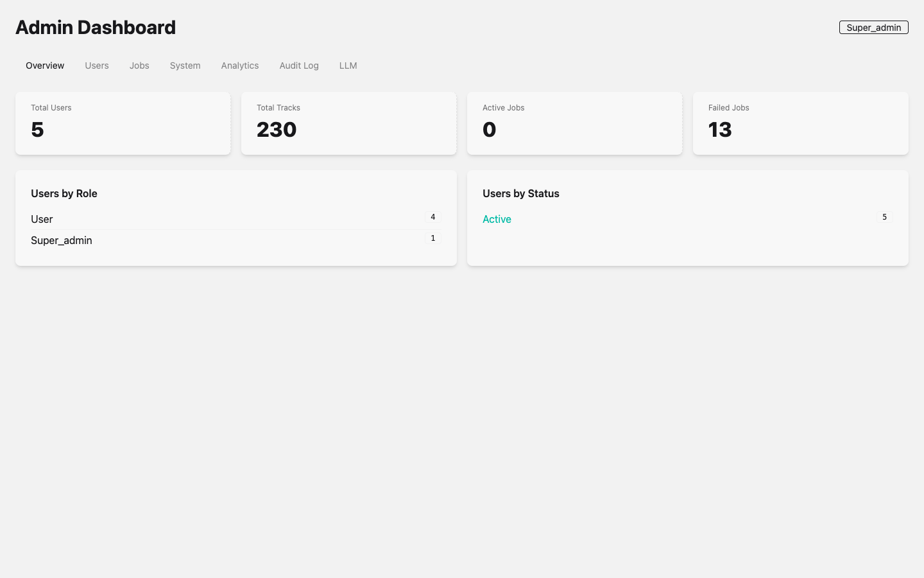Select the LLM tab
The height and width of the screenshot is (578, 924).
coord(348,66)
